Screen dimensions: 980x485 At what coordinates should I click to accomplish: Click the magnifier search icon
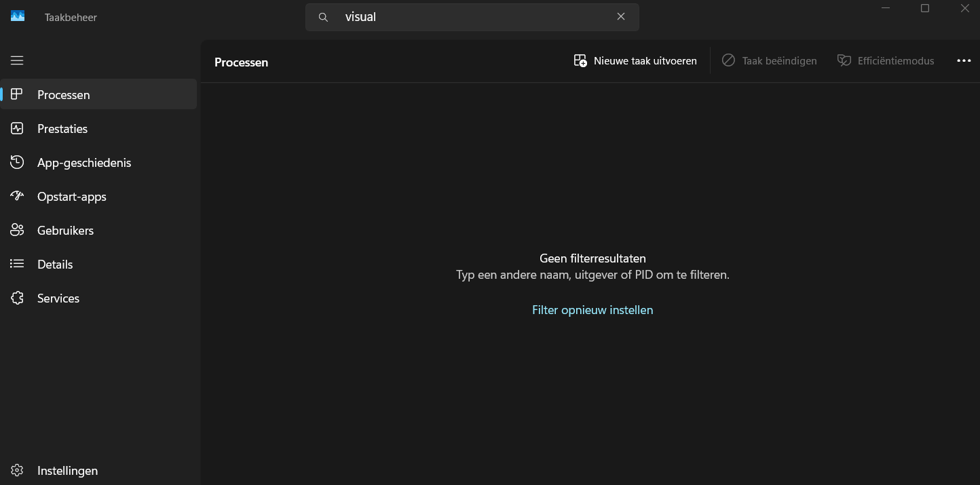(324, 18)
